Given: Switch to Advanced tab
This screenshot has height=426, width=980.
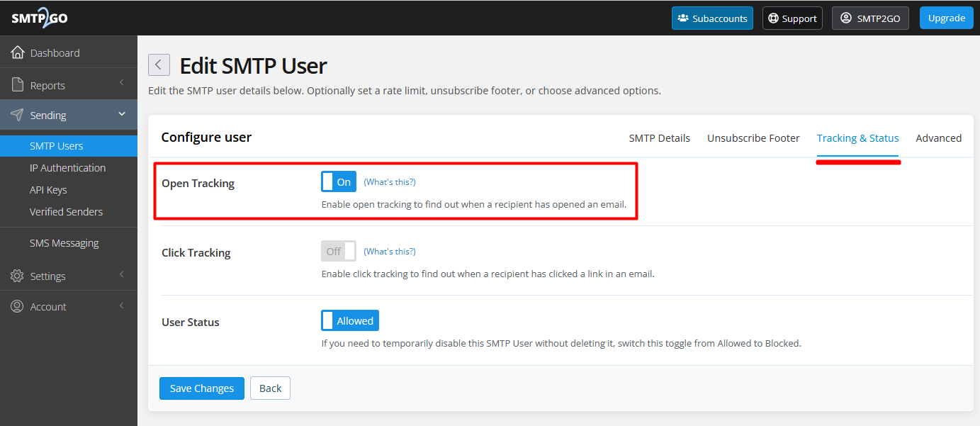Looking at the screenshot, I should (x=938, y=138).
